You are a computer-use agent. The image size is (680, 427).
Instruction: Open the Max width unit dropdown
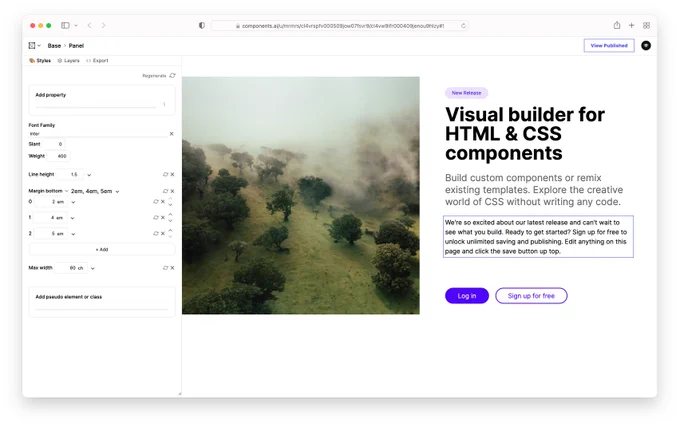coord(92,268)
